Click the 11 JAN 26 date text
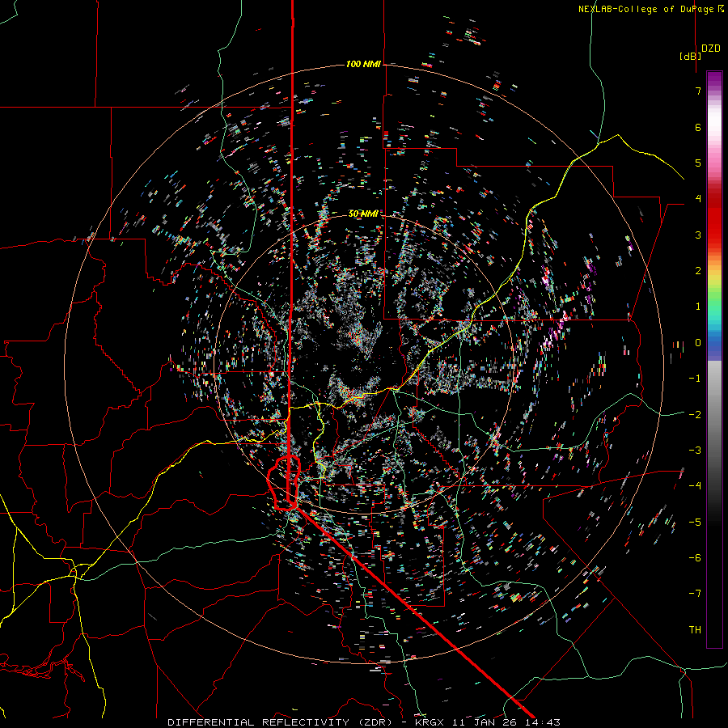 coord(486,722)
